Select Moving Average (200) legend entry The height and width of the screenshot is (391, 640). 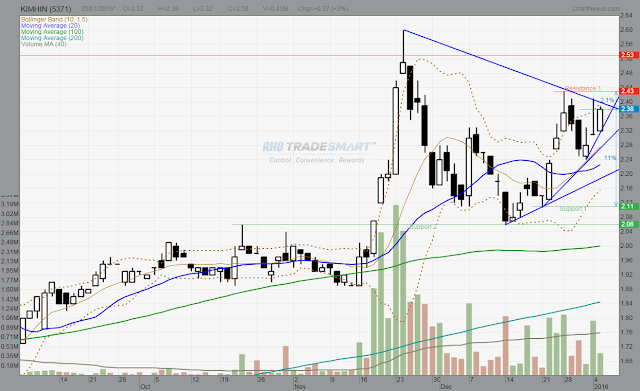coord(52,38)
